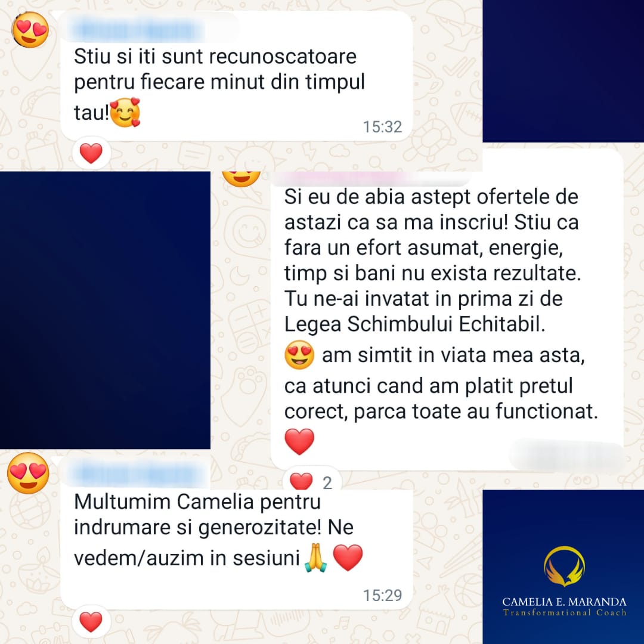The height and width of the screenshot is (644, 644).
Task: Click the heart-eyes avatar beside the Multumim Camelia message
Action: click(x=28, y=473)
